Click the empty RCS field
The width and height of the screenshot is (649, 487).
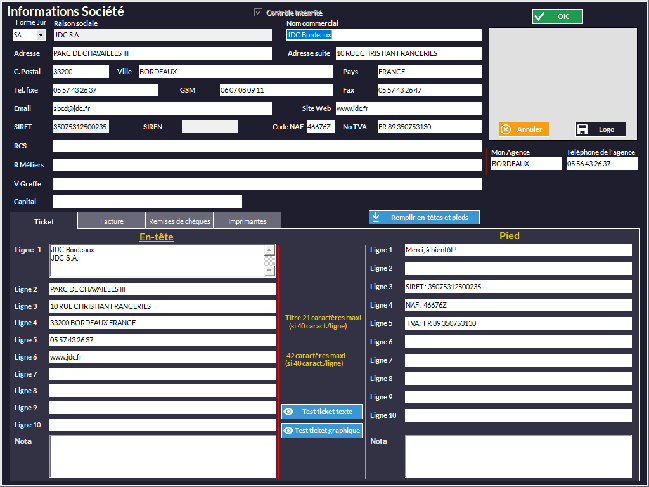[267, 146]
